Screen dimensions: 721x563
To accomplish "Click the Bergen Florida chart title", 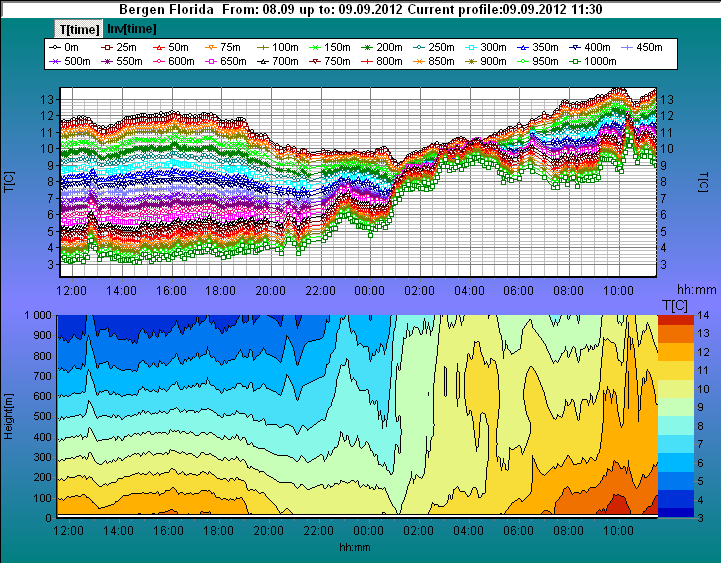I will pos(166,8).
